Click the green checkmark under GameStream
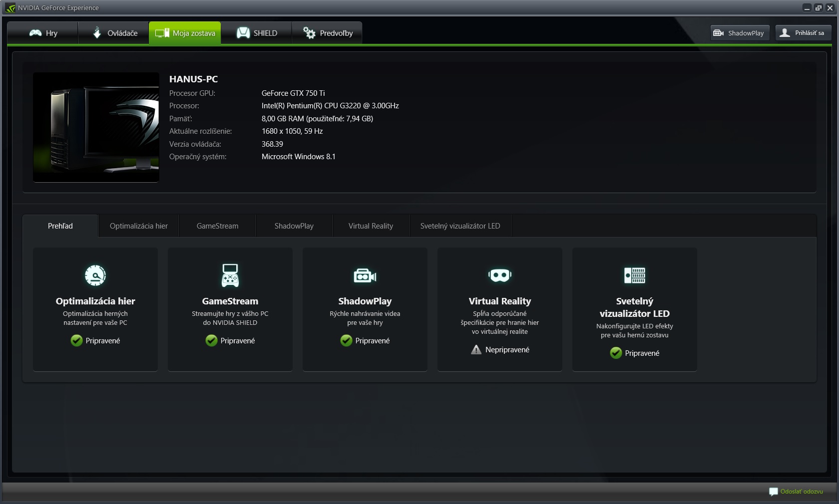This screenshot has width=839, height=504. pyautogui.click(x=211, y=341)
